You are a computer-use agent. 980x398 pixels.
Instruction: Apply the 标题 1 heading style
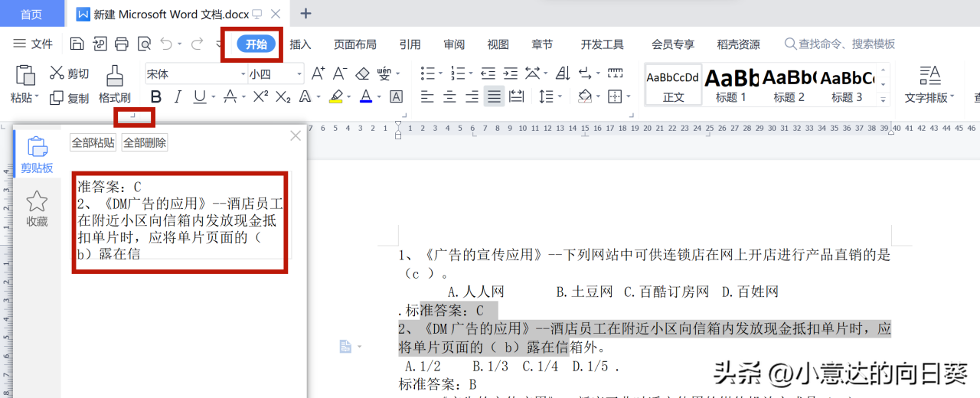click(x=731, y=84)
